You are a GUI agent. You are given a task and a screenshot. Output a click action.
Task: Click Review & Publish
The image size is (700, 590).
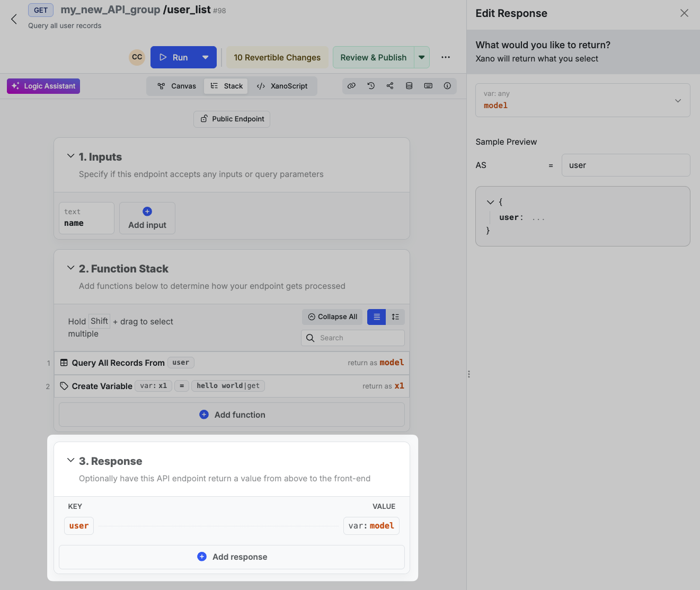tap(373, 57)
